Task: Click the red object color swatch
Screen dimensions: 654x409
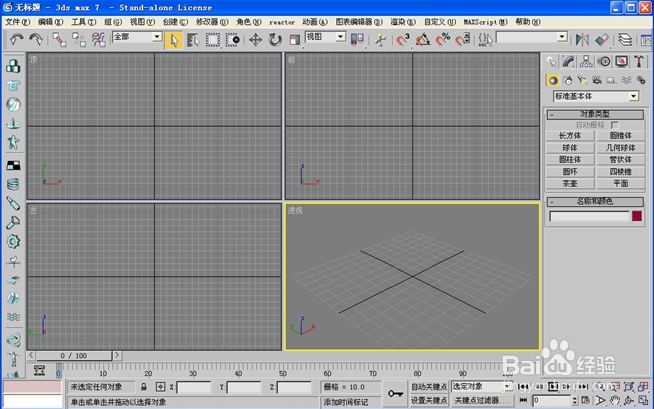Action: pos(636,216)
